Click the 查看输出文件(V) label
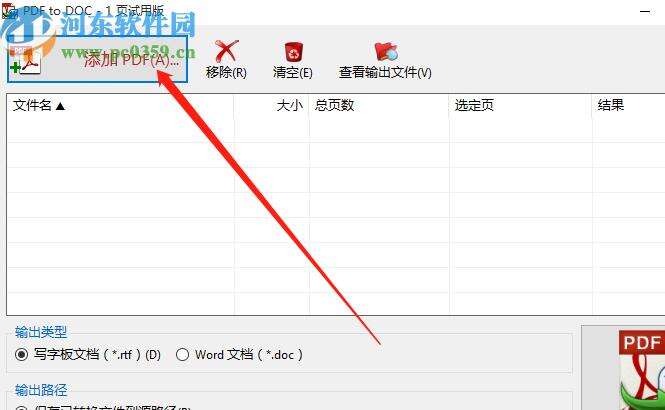665x410 pixels. 385,73
